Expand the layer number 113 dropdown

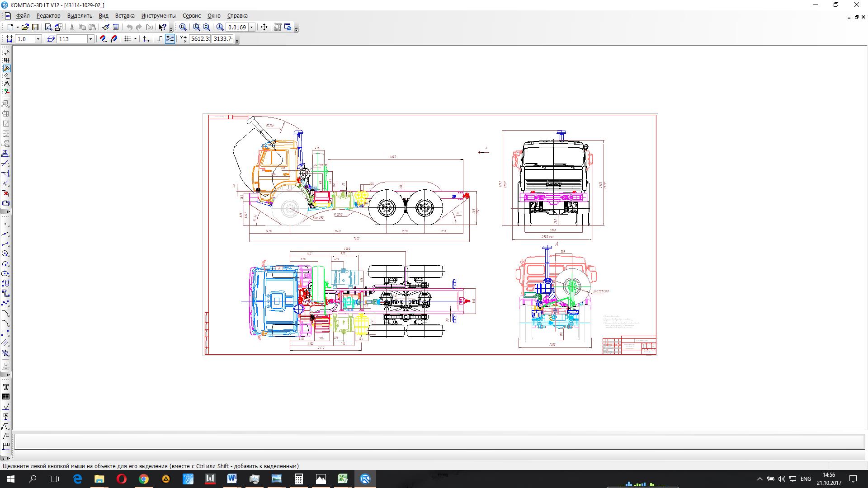click(x=90, y=39)
